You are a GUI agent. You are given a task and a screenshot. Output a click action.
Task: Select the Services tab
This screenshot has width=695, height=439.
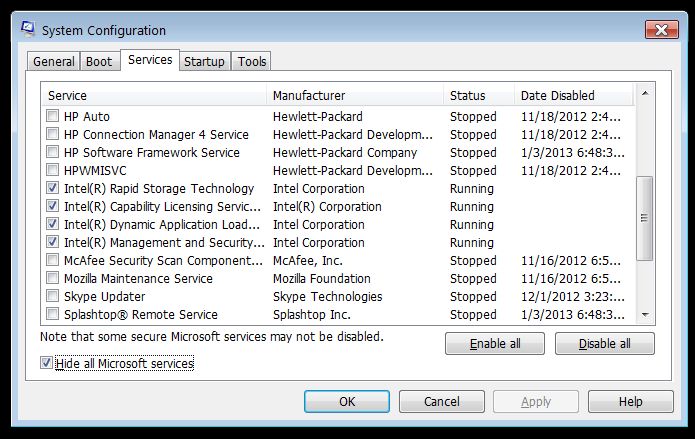click(x=150, y=60)
